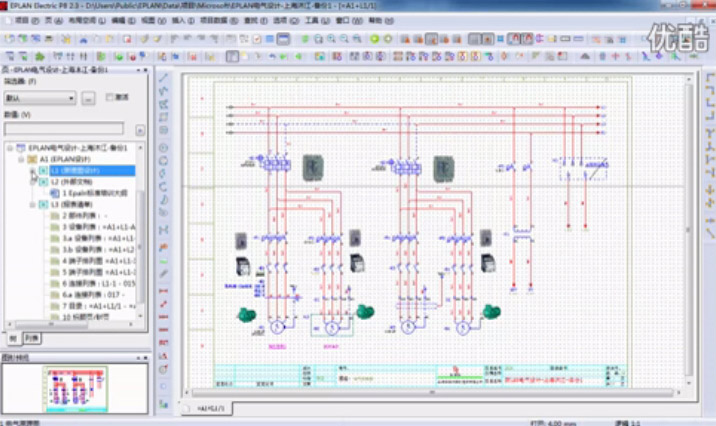The image size is (716, 426).
Task: Switch to the 树 (Tree) tab in page navigator
Action: tap(13, 338)
